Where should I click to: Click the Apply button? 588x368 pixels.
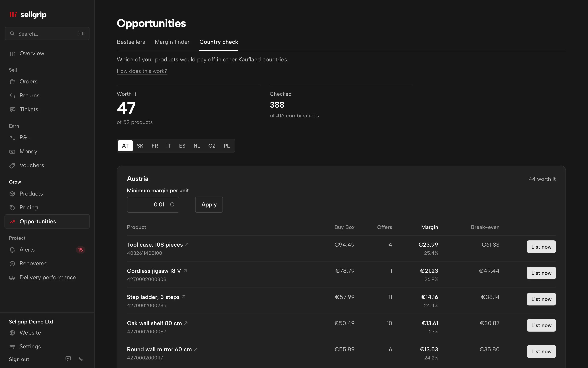click(209, 204)
